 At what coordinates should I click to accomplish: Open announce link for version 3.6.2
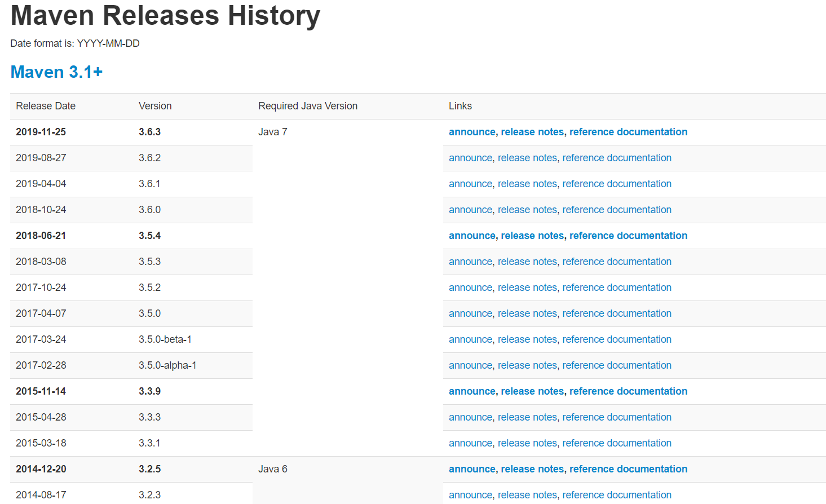pos(470,158)
